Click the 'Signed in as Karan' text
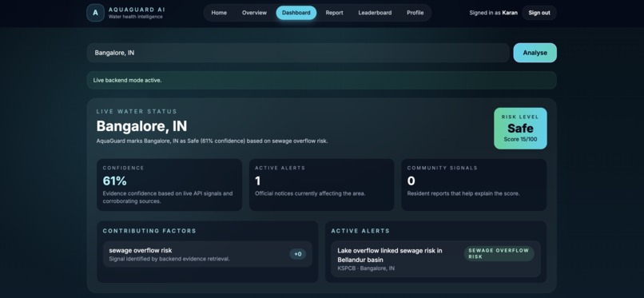The height and width of the screenshot is (298, 644). 493,13
